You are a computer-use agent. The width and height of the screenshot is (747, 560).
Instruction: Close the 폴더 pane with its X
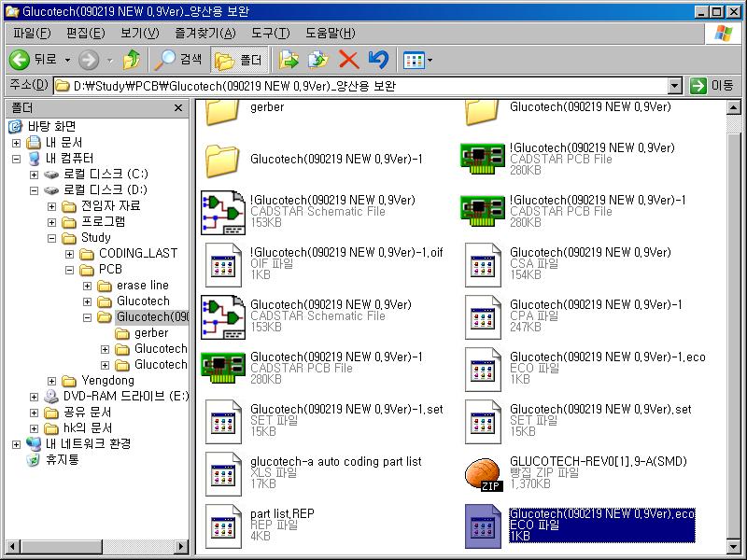(x=178, y=108)
